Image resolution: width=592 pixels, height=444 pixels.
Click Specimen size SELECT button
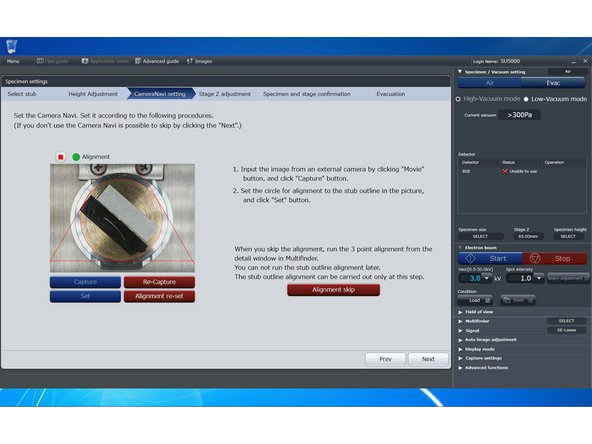[480, 236]
